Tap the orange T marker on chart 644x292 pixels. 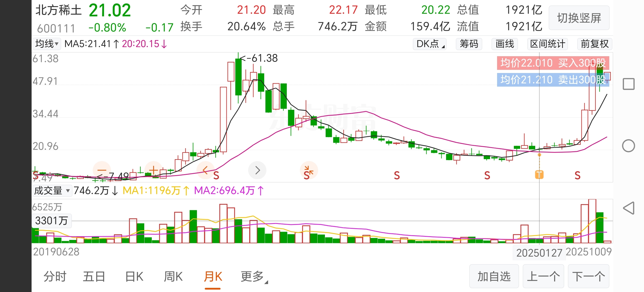(539, 174)
